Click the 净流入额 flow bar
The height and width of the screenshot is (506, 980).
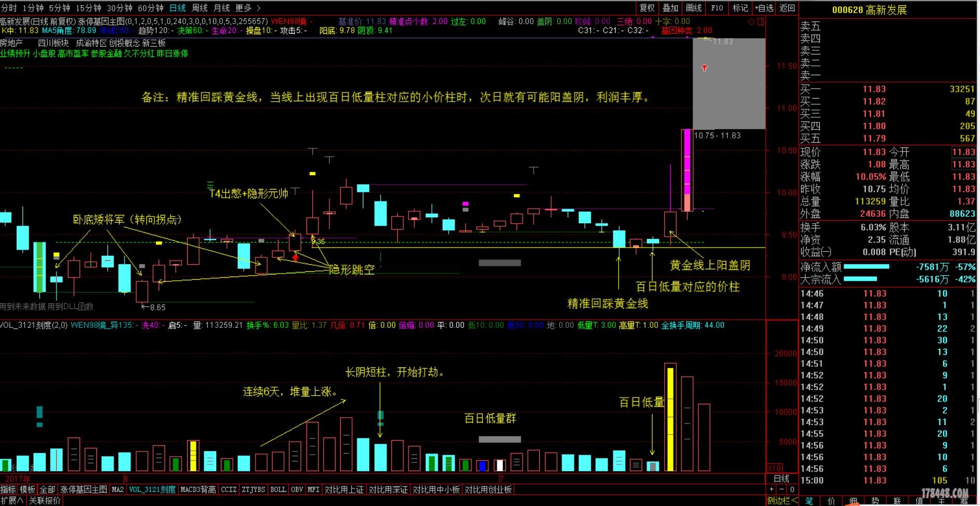[866, 267]
